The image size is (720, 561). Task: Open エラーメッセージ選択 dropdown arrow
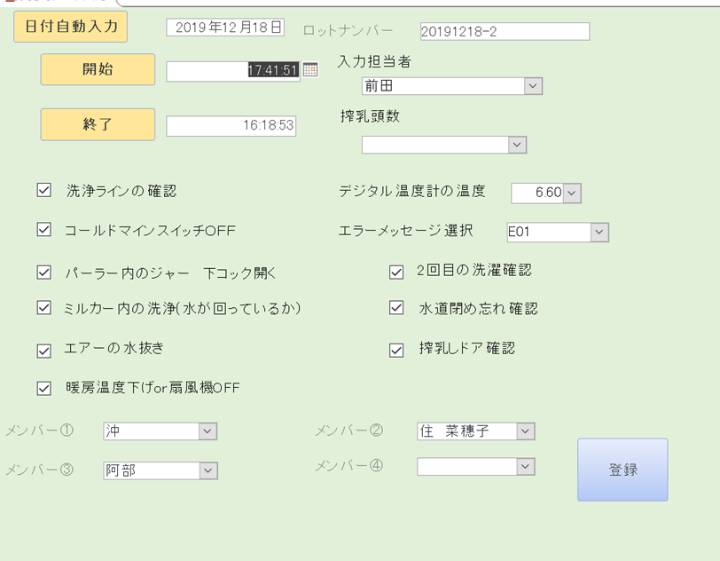click(x=598, y=232)
